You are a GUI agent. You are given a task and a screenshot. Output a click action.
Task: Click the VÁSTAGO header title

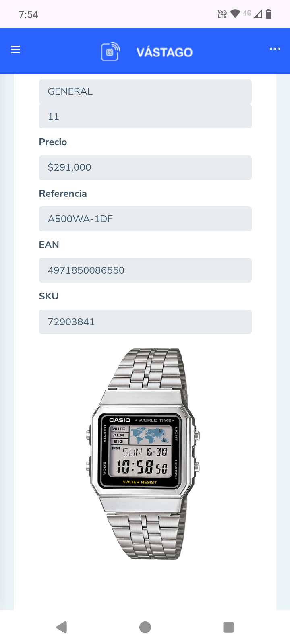pos(164,52)
